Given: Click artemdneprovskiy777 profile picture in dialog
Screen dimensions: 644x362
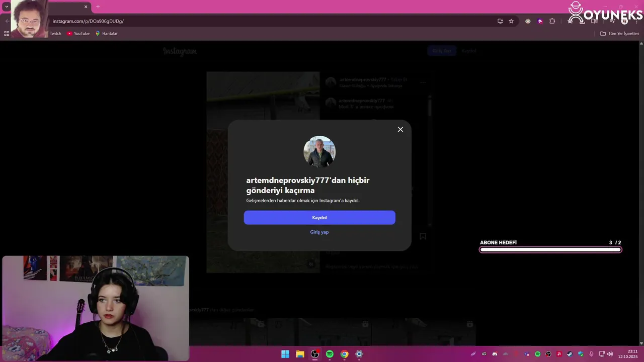Looking at the screenshot, I should [319, 152].
